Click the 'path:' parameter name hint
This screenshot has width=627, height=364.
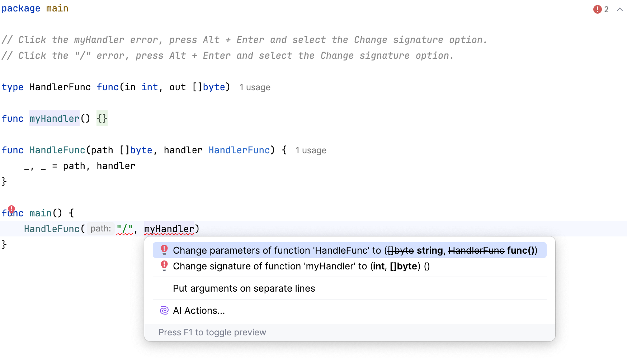tap(100, 228)
